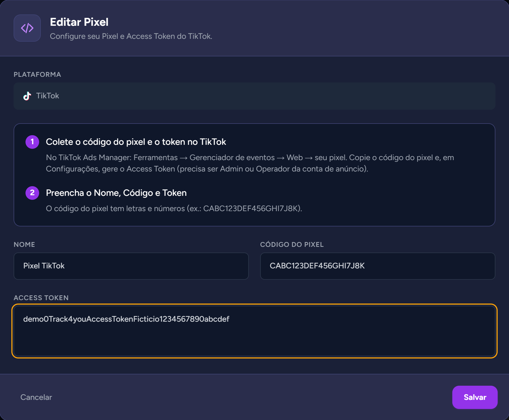The width and height of the screenshot is (509, 420).
Task: Cancel editing with Cancelar
Action: click(x=36, y=397)
